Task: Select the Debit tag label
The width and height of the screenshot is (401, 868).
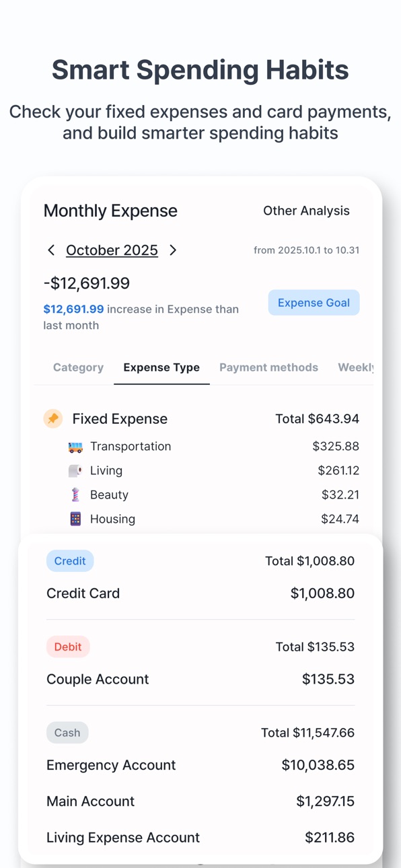Action: [x=68, y=647]
